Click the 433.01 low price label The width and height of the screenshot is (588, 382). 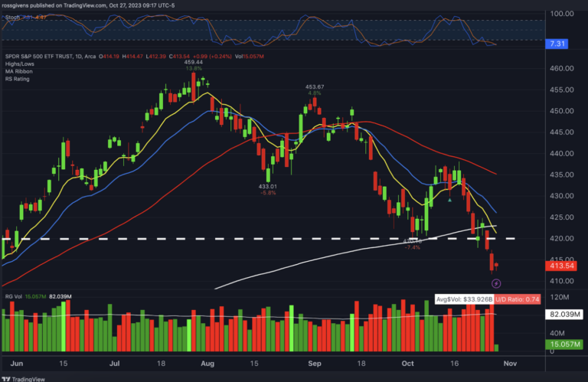(267, 185)
